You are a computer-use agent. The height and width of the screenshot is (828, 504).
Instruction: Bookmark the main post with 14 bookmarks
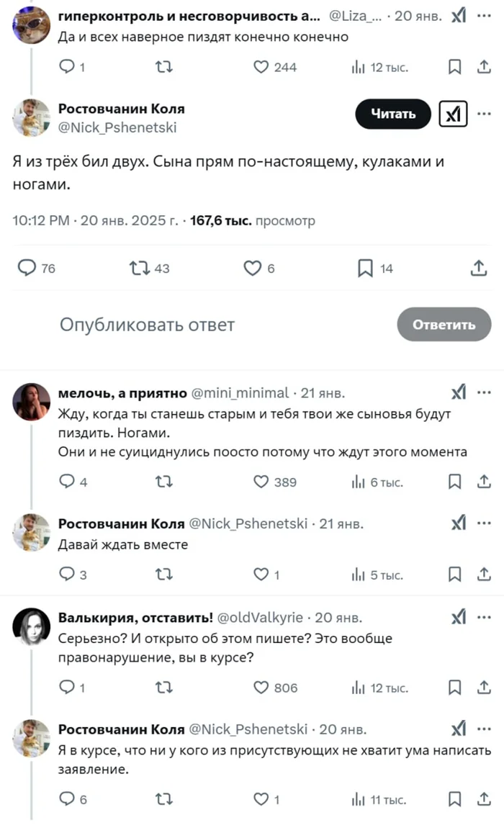(366, 269)
